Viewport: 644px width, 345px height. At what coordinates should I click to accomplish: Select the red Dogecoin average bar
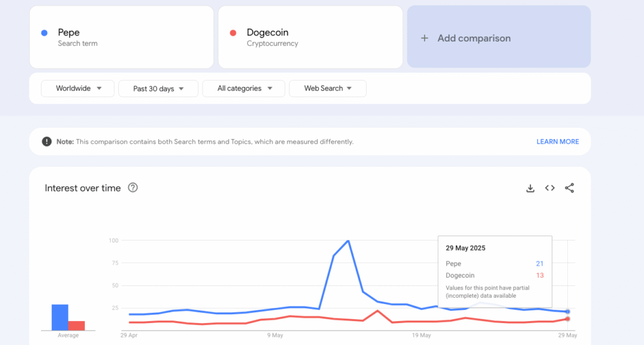[x=77, y=325]
